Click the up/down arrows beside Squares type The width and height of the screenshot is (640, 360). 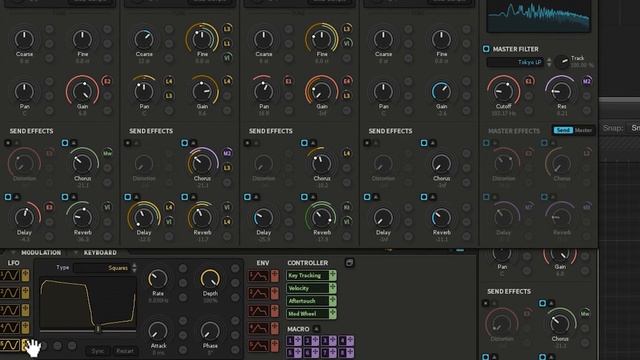134,268
